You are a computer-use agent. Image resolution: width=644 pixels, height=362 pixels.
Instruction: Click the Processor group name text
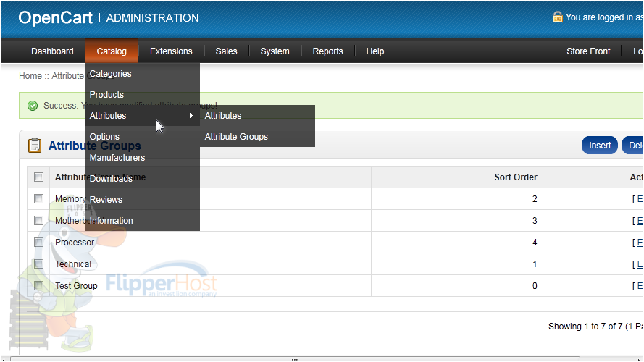(75, 242)
